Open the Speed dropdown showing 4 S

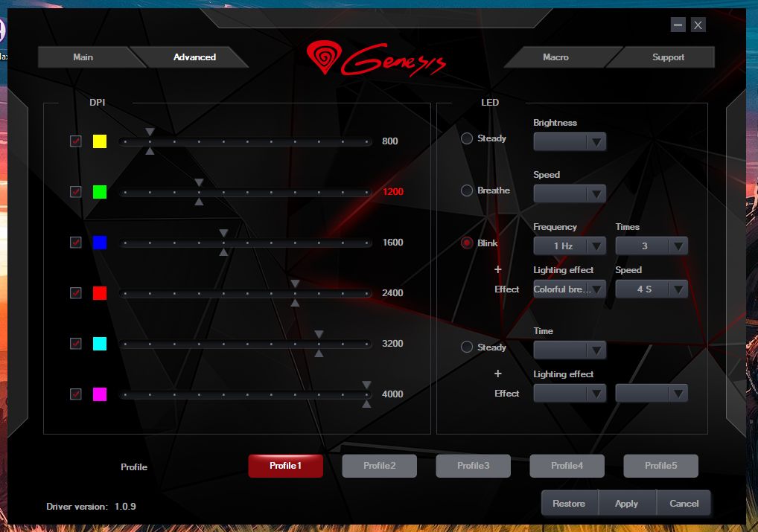click(652, 289)
